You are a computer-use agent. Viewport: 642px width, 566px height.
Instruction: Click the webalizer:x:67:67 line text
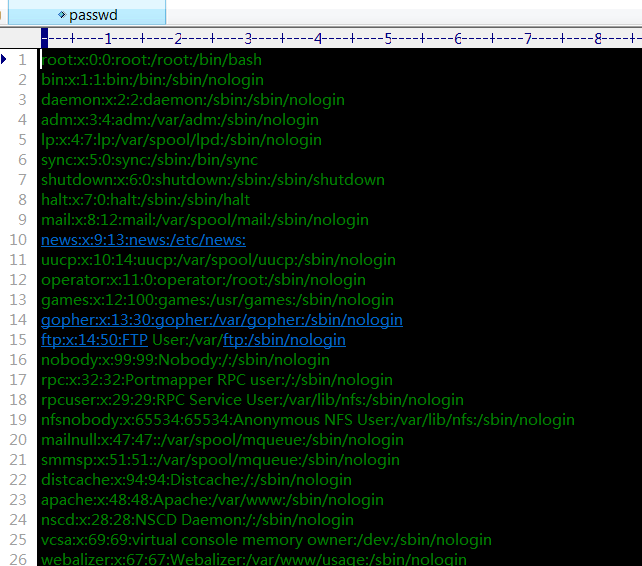254,559
